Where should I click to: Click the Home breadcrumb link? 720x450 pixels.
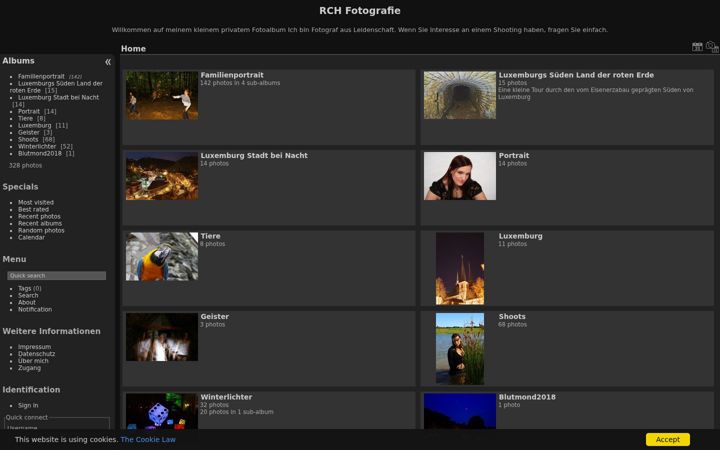tap(133, 49)
